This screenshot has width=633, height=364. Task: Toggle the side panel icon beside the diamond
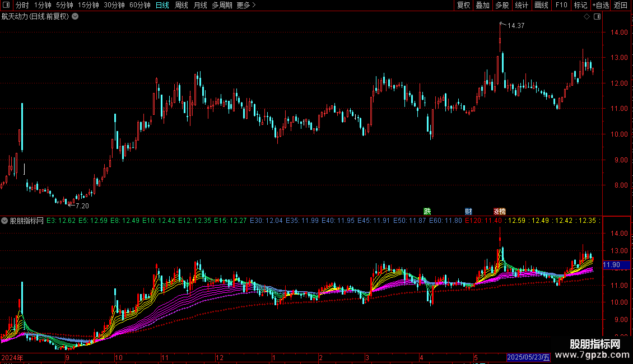point(597,17)
